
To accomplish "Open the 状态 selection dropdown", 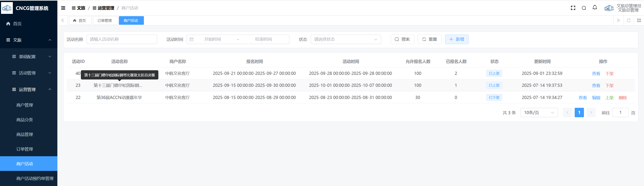I will point(346,39).
